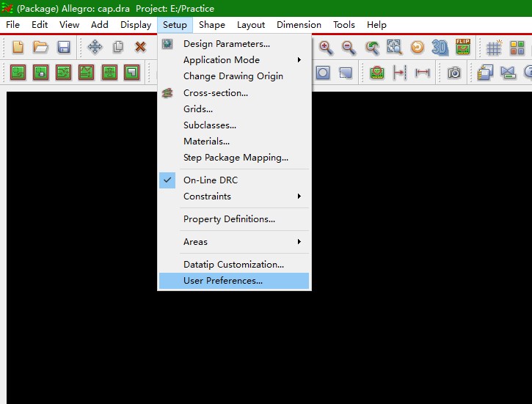The image size is (532, 404).
Task: Toggle On-Line DRC checkmark
Action: (x=167, y=180)
